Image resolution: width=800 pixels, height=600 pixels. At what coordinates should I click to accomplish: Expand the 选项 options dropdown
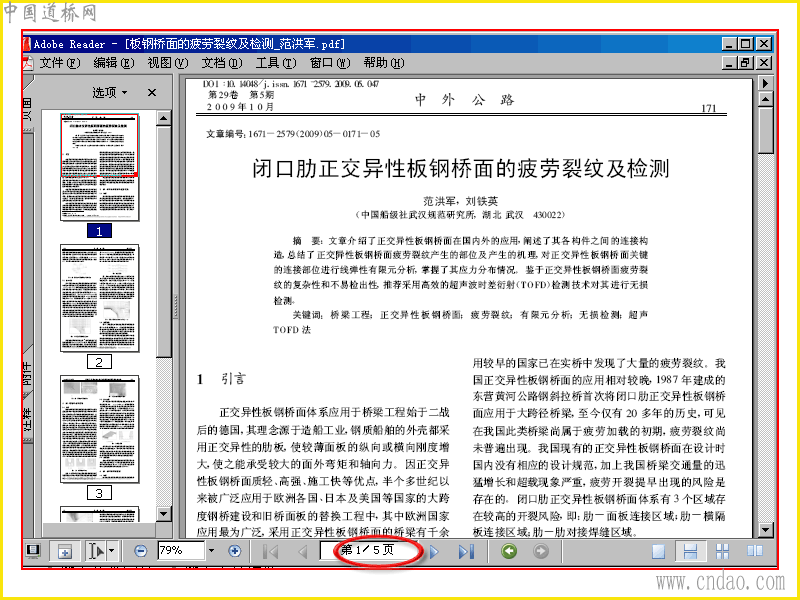[110, 93]
